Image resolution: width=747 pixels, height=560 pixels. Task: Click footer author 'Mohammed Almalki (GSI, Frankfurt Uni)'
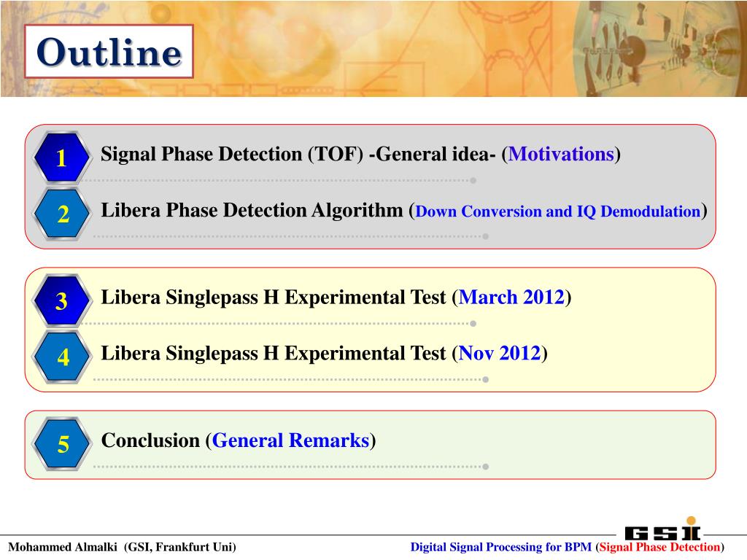pyautogui.click(x=123, y=547)
